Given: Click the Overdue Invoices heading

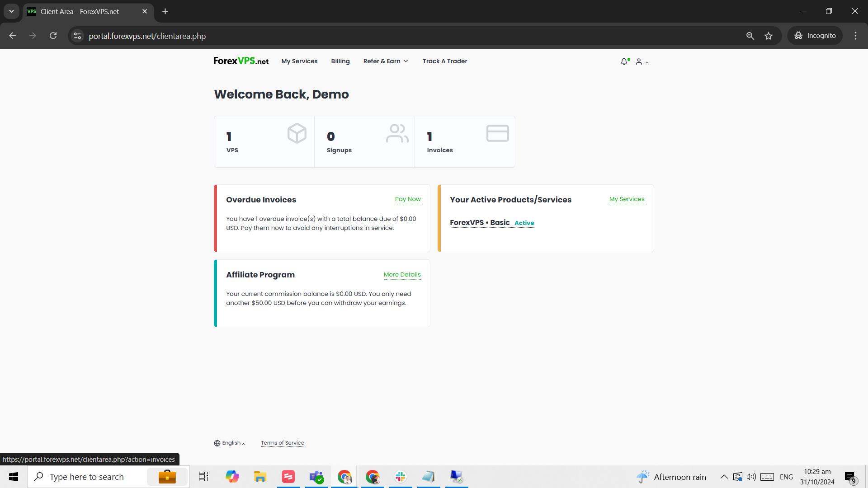Looking at the screenshot, I should click(x=261, y=200).
